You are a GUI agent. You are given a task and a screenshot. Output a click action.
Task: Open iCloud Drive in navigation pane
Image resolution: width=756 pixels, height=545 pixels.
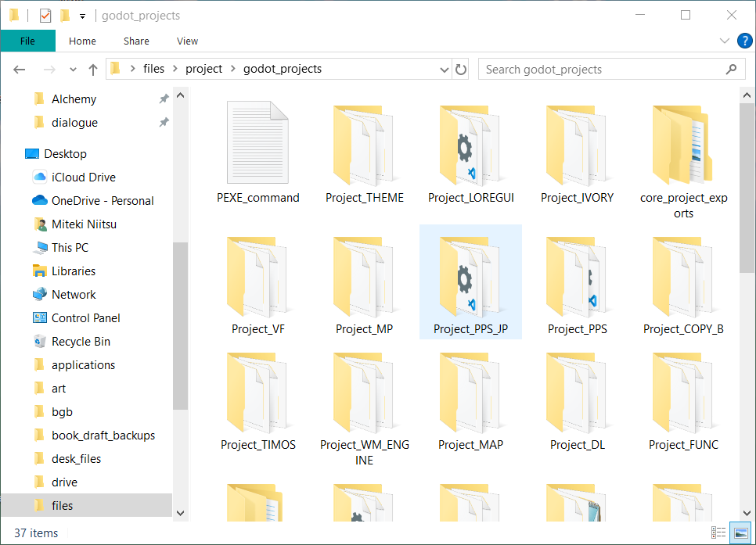pyautogui.click(x=84, y=177)
